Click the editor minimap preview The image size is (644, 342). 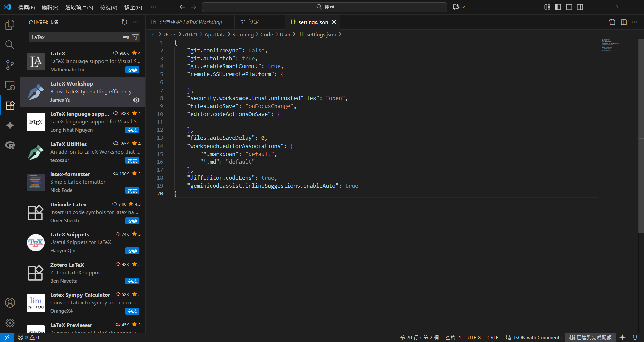click(610, 45)
